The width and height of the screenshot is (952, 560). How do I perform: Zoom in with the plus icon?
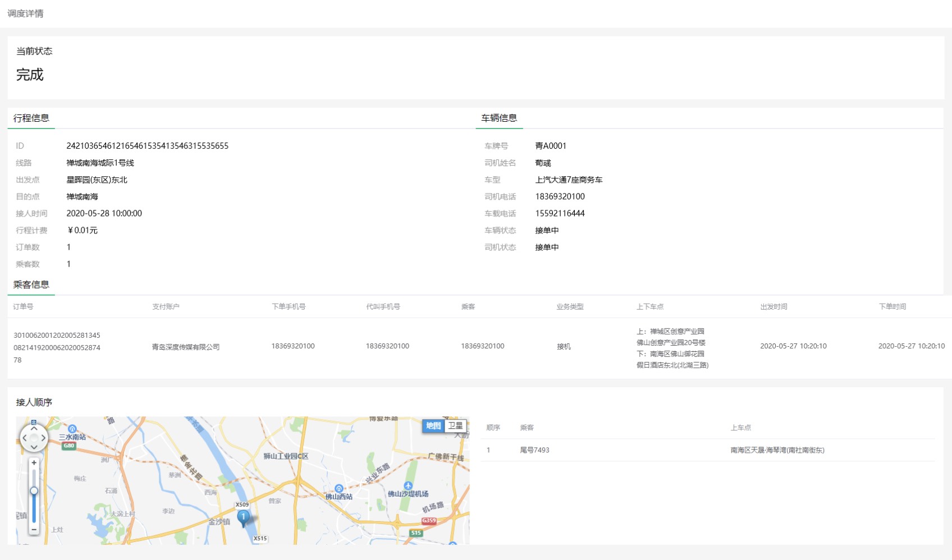point(34,462)
